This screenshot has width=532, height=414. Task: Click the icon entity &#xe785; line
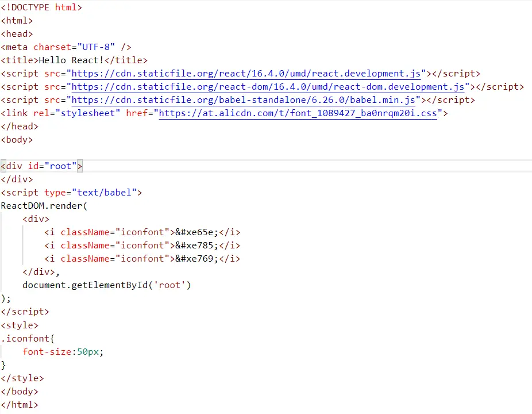click(x=142, y=246)
